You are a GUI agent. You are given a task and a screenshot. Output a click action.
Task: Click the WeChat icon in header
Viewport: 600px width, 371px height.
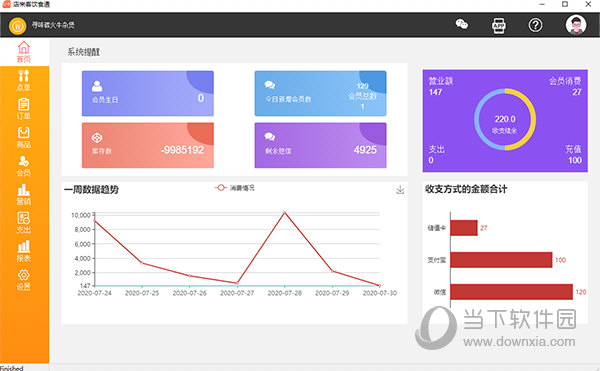(x=462, y=24)
